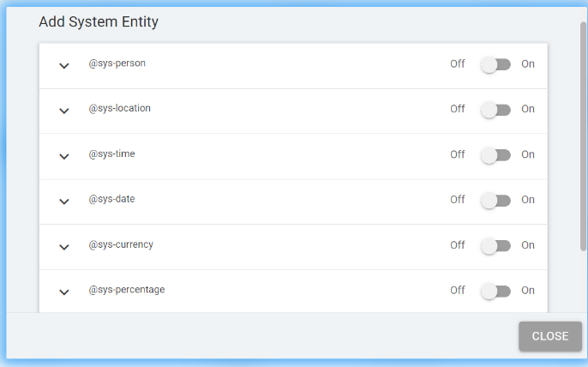Enable the @sys-person toggle switch
Screen dimensions: 588x367
(495, 64)
